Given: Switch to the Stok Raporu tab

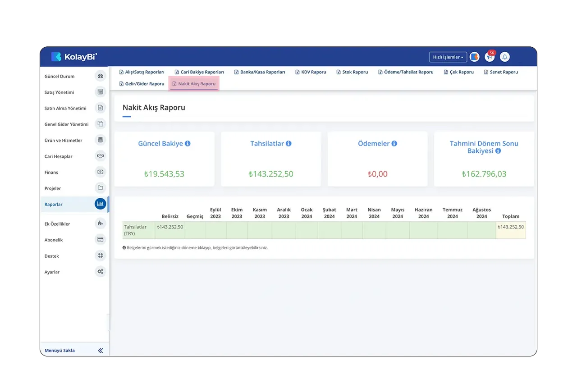Looking at the screenshot, I should 352,72.
